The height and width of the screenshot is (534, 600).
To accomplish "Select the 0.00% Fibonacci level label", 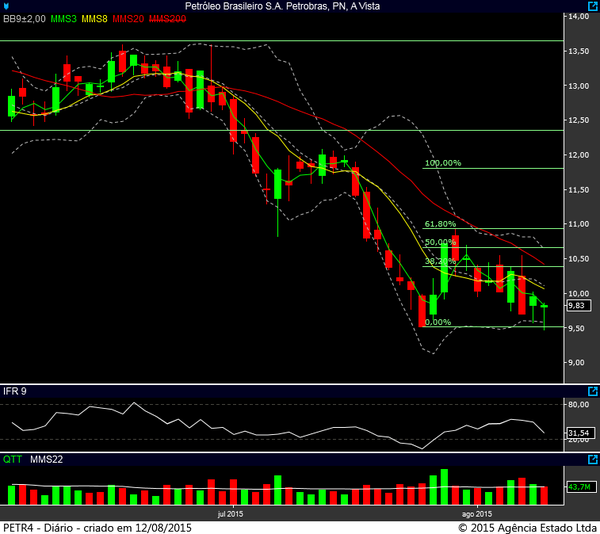I will click(438, 322).
